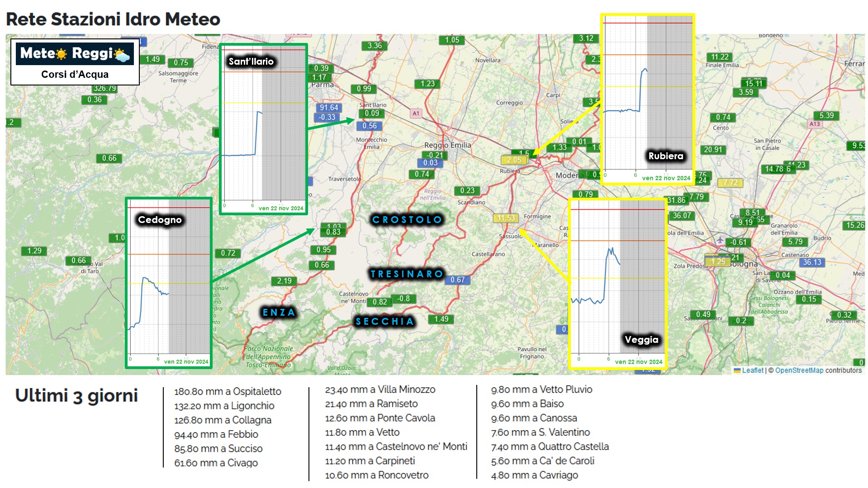Click the green 3.36 station marker
This screenshot has height=488, width=868.
tap(375, 46)
